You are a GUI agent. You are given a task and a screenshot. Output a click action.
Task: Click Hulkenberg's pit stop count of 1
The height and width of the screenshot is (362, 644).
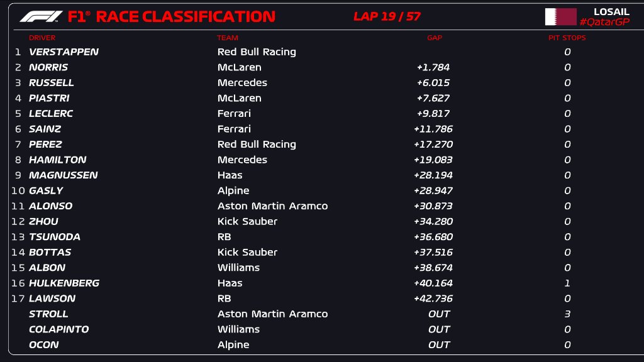pos(567,283)
